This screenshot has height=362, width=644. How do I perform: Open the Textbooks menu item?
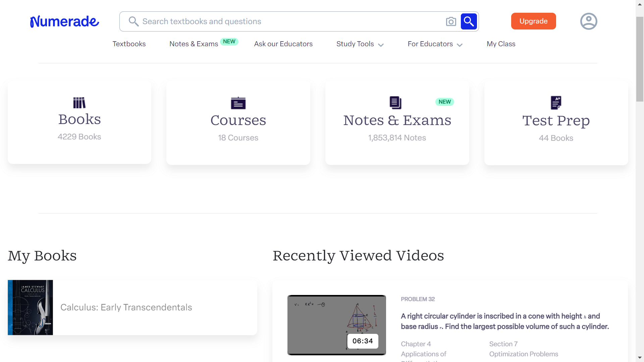click(x=129, y=44)
